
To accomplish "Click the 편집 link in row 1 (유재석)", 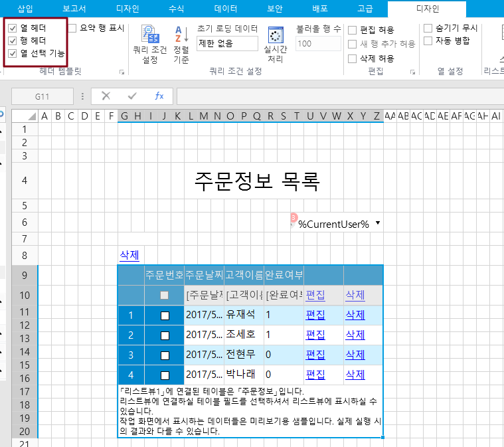I will (x=315, y=314).
